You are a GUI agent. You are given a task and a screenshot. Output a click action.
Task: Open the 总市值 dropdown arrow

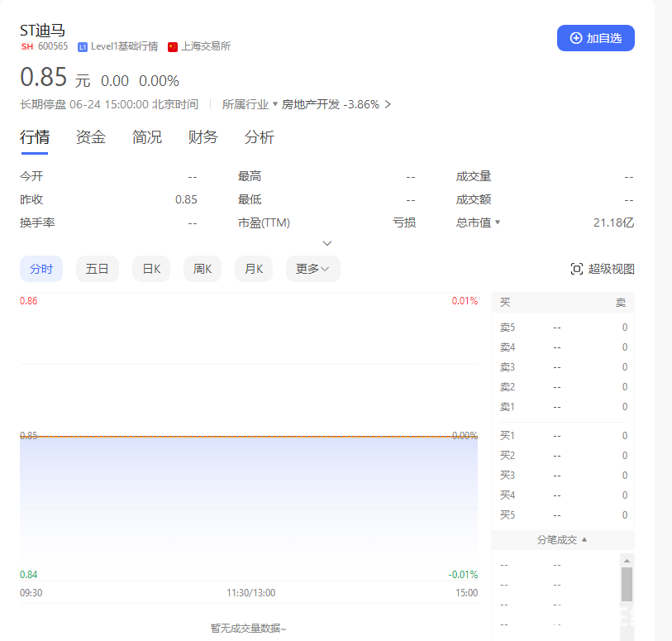coord(498,222)
